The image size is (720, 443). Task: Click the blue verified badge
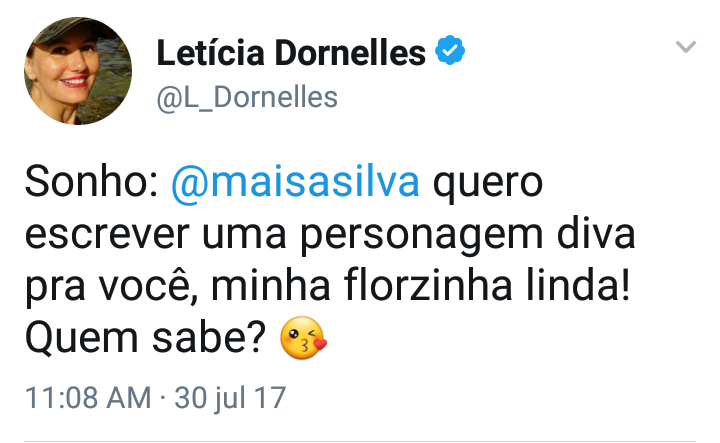451,52
